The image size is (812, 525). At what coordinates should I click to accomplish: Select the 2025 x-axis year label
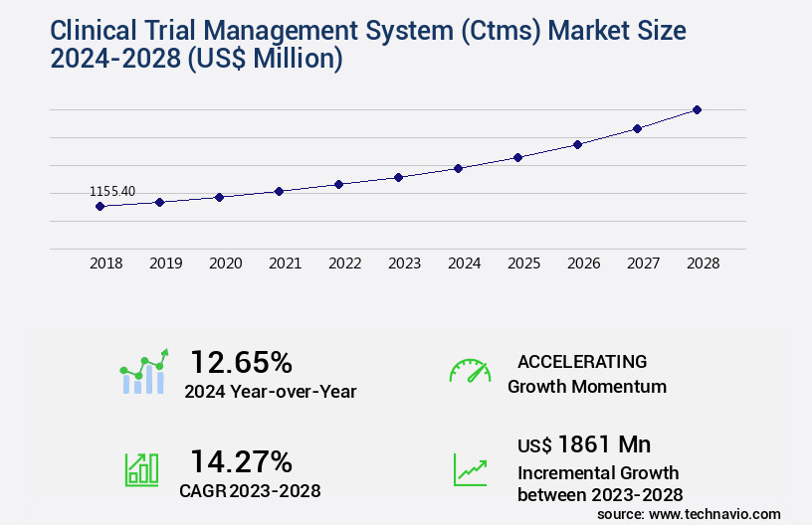click(523, 263)
